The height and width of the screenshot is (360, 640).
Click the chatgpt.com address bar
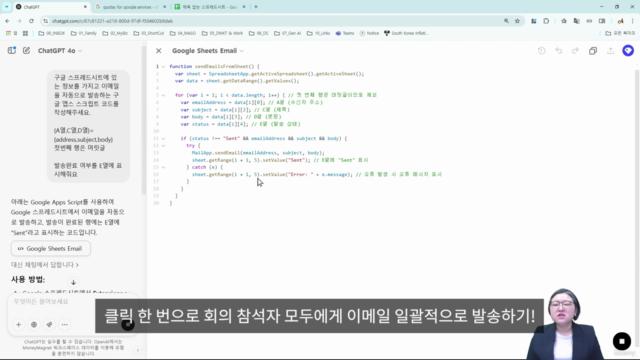(x=273, y=21)
